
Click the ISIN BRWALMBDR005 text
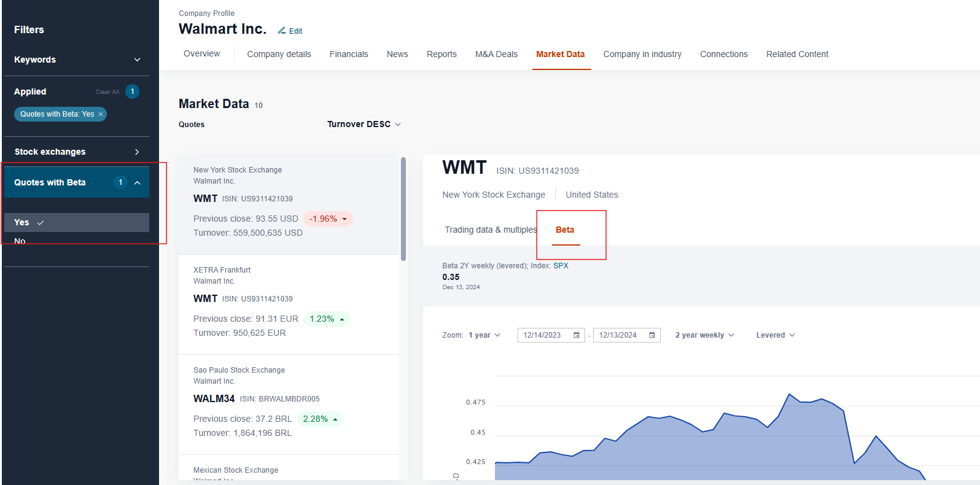point(279,399)
